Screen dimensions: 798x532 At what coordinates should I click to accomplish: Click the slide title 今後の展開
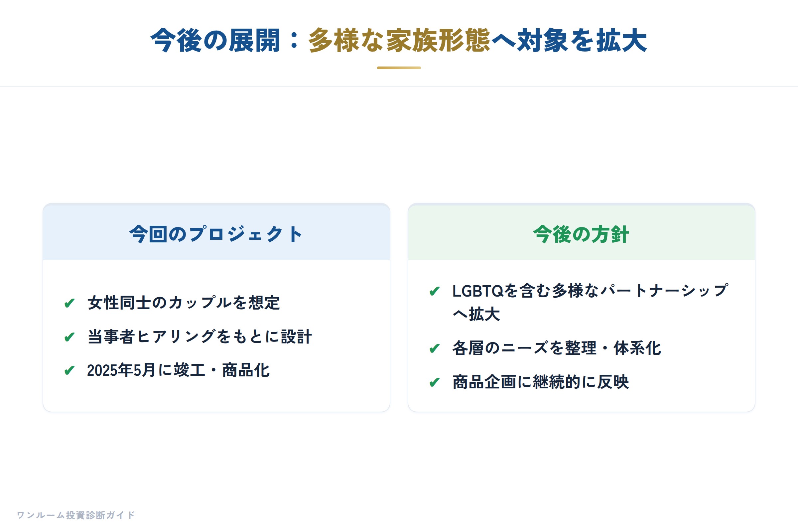point(215,41)
